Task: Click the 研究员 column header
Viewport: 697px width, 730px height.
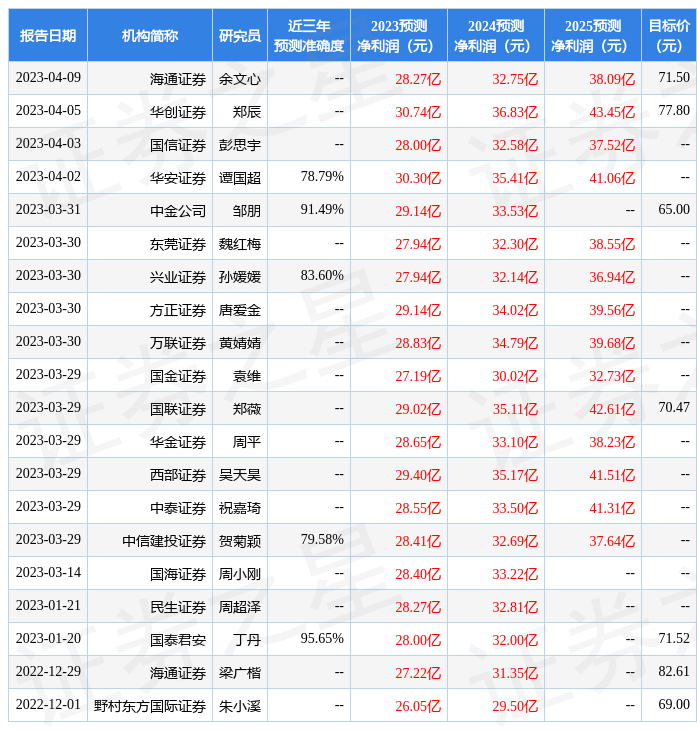Action: point(239,36)
